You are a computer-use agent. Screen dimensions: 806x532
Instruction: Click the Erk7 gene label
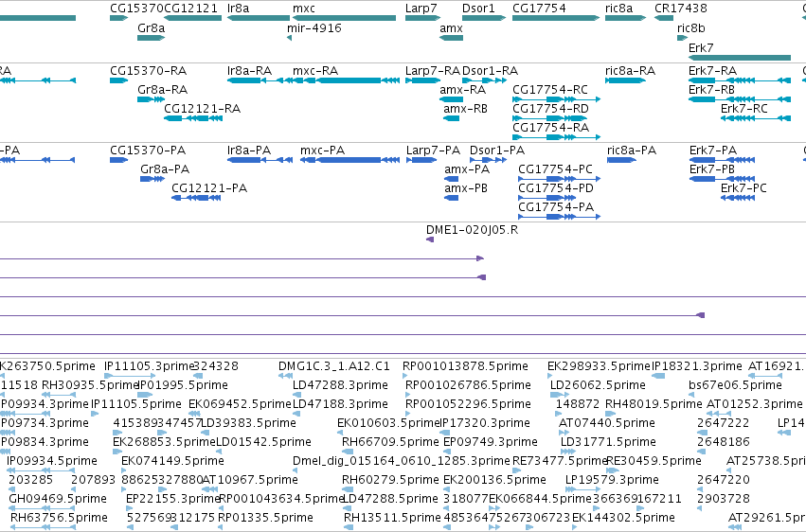point(701,47)
